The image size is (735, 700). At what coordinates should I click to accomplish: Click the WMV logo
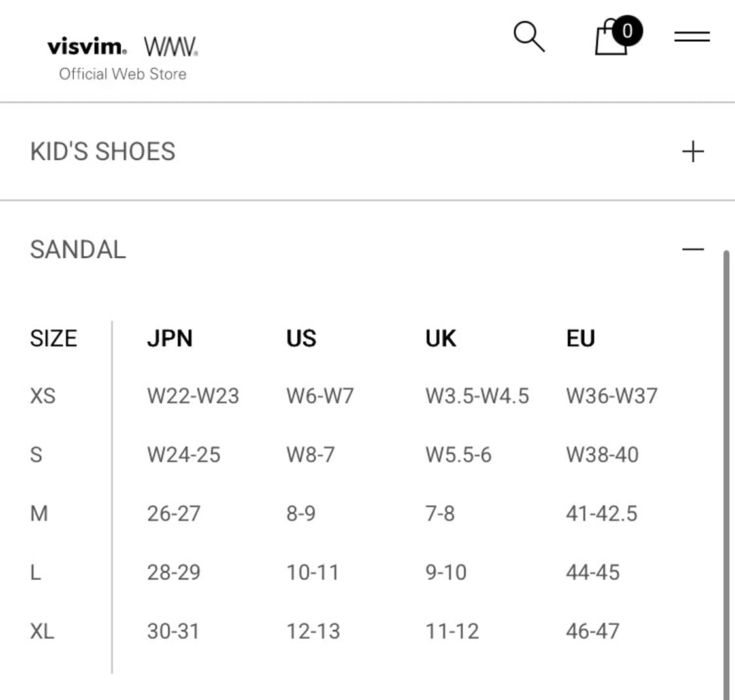(171, 46)
